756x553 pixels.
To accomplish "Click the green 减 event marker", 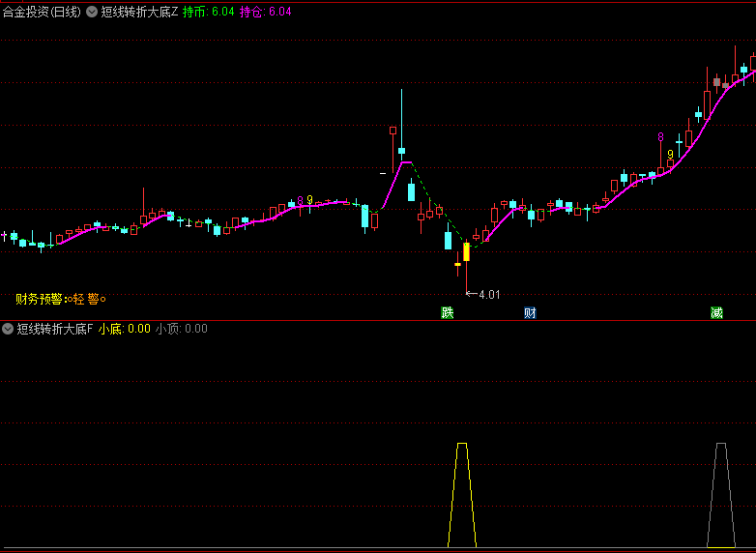I will [716, 312].
